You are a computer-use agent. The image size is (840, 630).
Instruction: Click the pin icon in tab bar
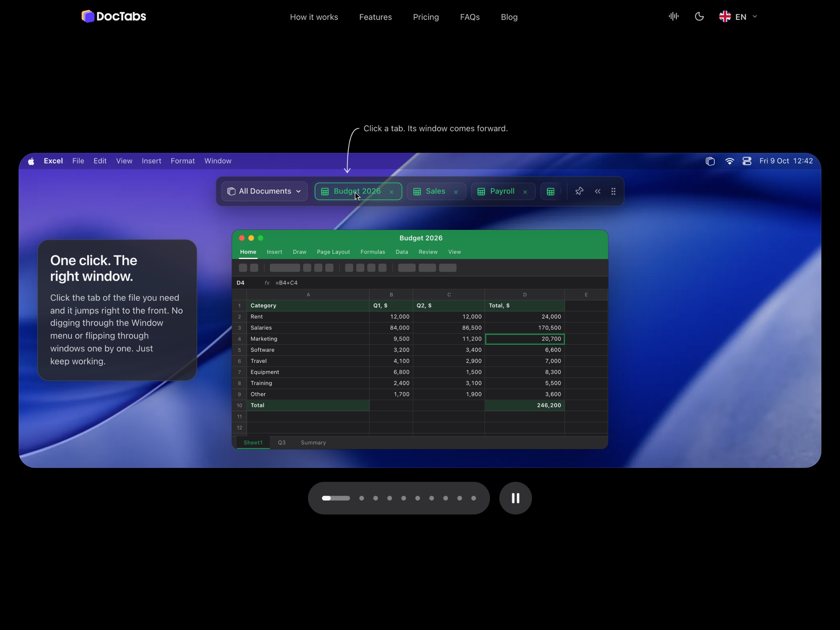coord(579,191)
